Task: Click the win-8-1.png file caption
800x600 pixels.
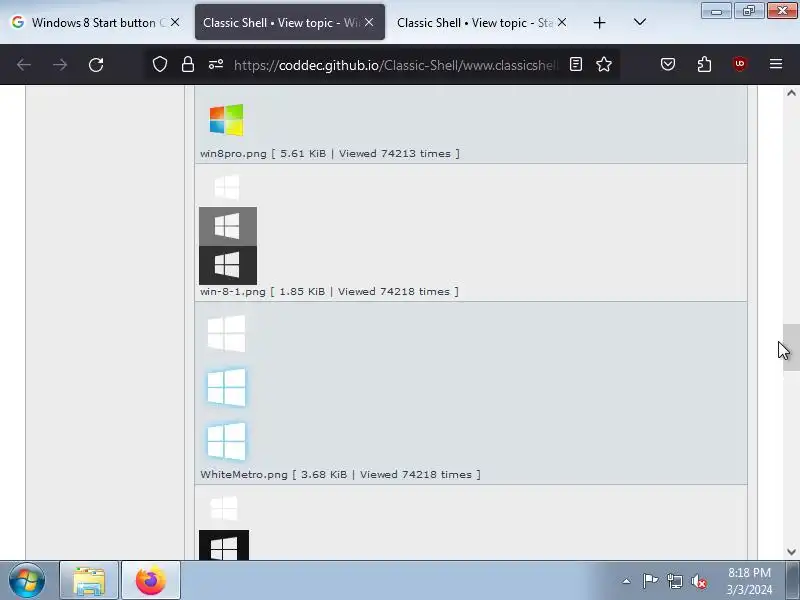Action: click(329, 292)
